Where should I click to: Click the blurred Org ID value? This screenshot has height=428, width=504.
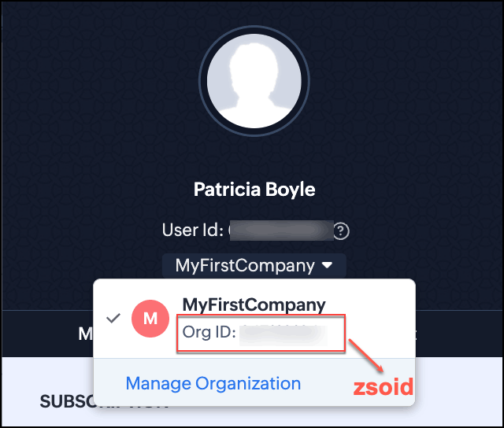pos(283,334)
